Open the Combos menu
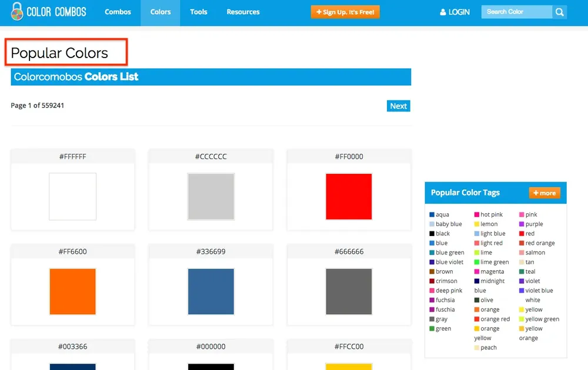Image resolution: width=588 pixels, height=370 pixels. click(118, 12)
